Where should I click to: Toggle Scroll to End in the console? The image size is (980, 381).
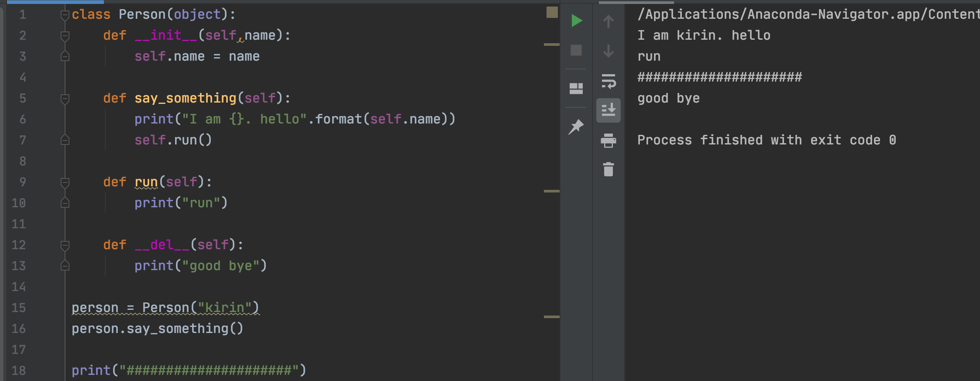tap(609, 110)
